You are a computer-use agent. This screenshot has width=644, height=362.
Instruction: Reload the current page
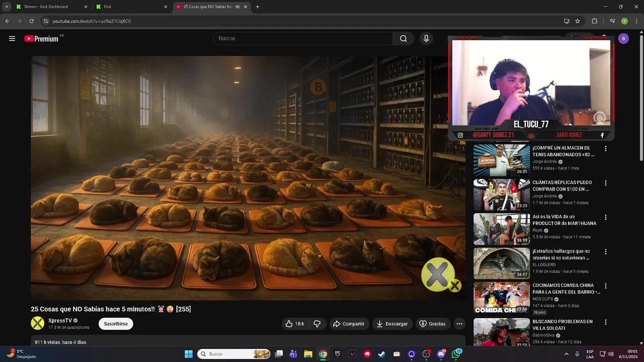(31, 21)
